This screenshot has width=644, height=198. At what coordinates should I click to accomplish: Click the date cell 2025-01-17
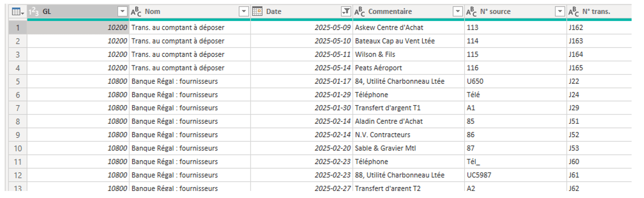[x=332, y=81]
